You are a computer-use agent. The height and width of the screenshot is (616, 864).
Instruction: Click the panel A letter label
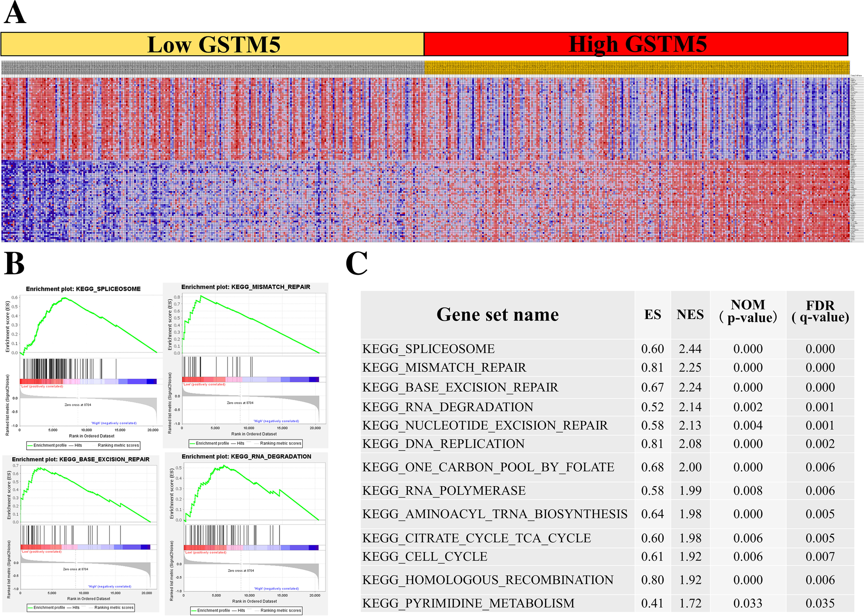pyautogui.click(x=15, y=12)
